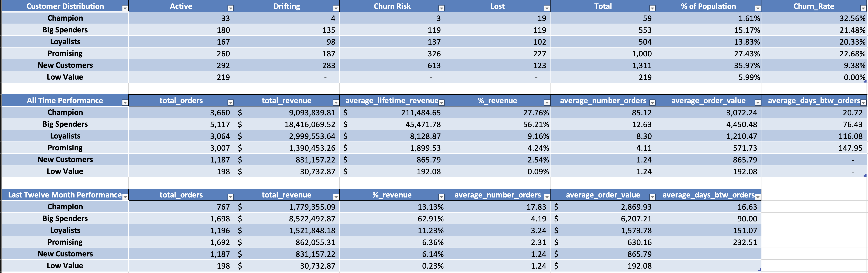Open the Last Twelve Month Performance filter dropdown
The image size is (868, 273).
pyautogui.click(x=125, y=197)
